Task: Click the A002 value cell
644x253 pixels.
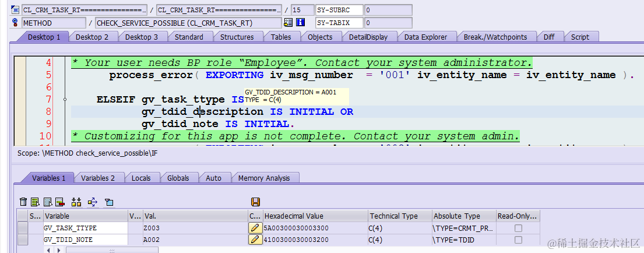Action: 195,240
